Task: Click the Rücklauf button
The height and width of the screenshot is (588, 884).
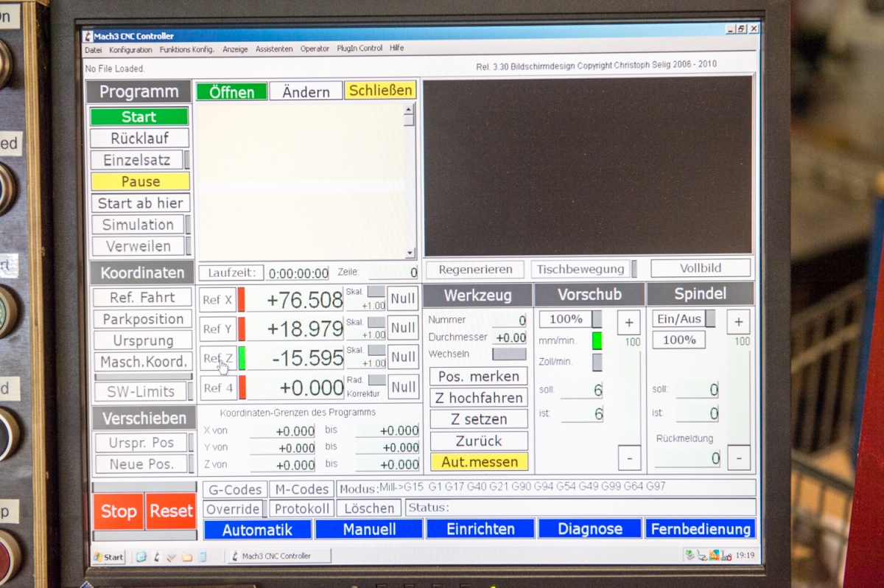Action: coord(139,139)
